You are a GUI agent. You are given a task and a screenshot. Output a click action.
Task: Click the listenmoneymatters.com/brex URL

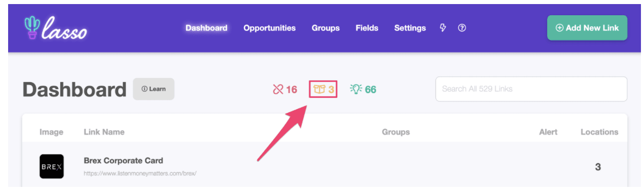click(x=140, y=173)
